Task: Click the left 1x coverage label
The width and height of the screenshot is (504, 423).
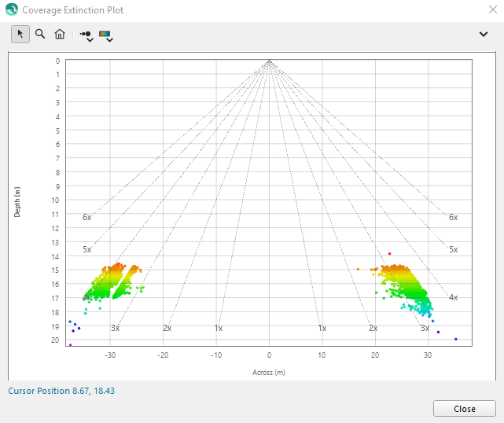Action: [x=218, y=328]
